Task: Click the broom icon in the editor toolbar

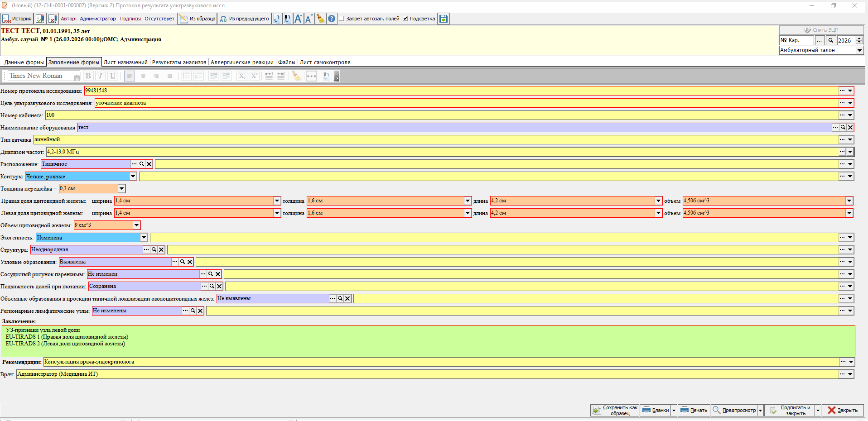Action: point(297,76)
